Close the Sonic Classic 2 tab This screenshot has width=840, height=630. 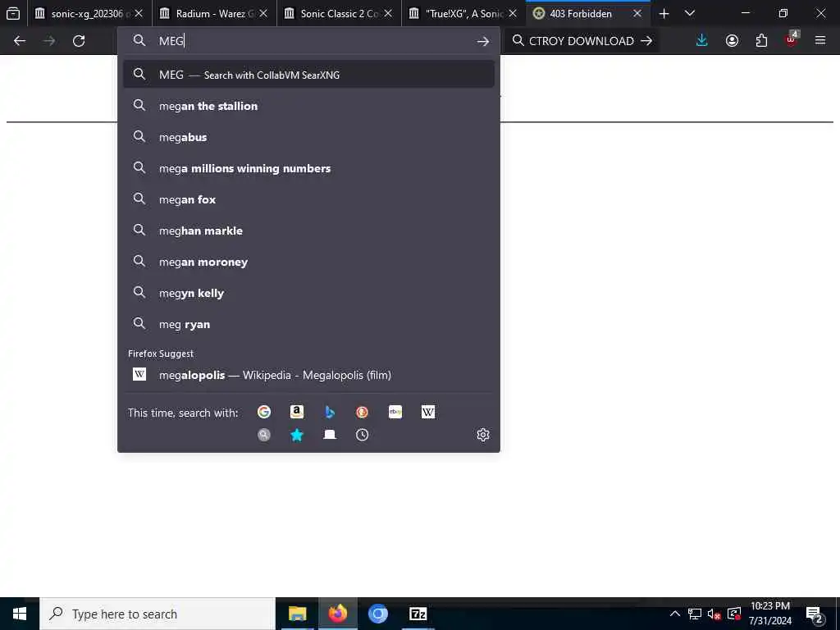coord(388,14)
